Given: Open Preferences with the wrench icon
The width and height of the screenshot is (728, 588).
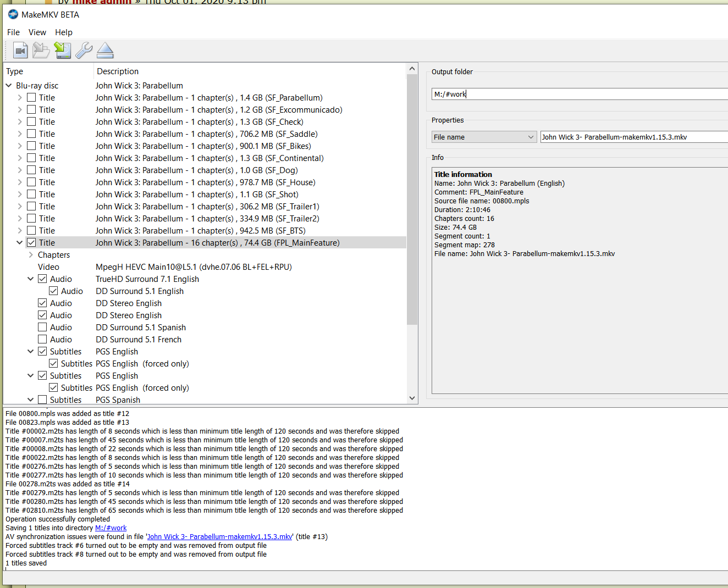Looking at the screenshot, I should [84, 51].
